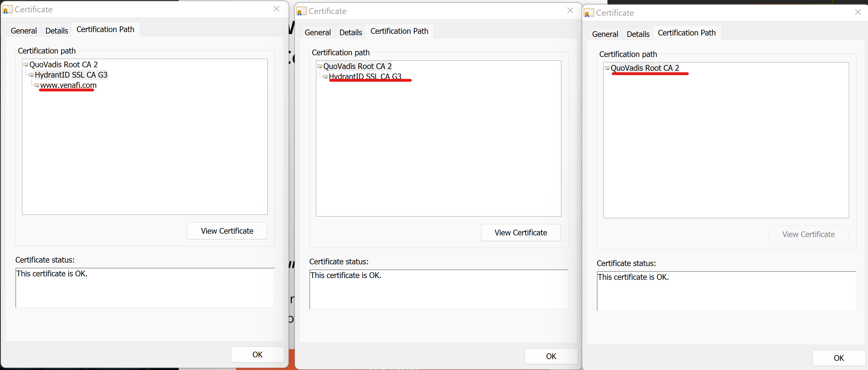Click the status text box in middle window

click(438, 290)
